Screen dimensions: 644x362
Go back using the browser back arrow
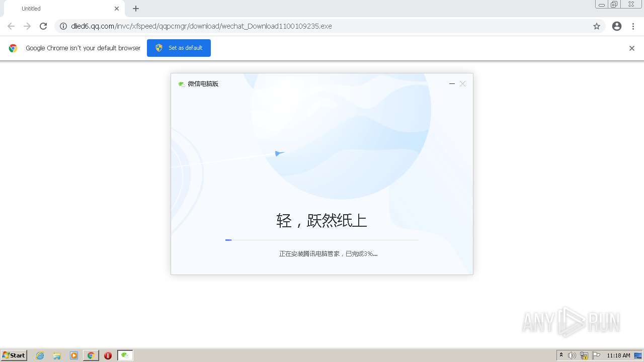click(11, 26)
